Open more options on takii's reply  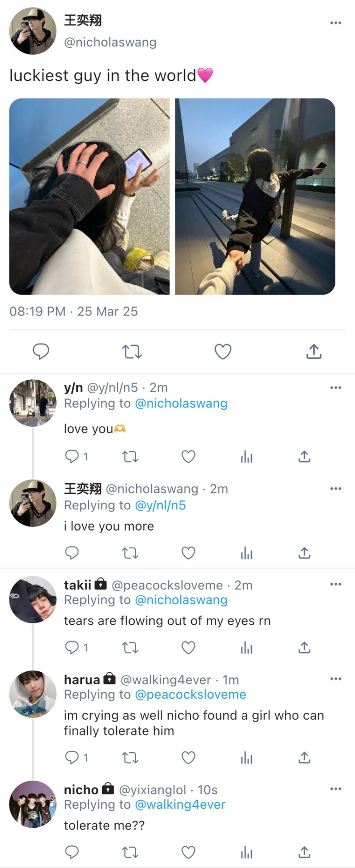(x=336, y=584)
